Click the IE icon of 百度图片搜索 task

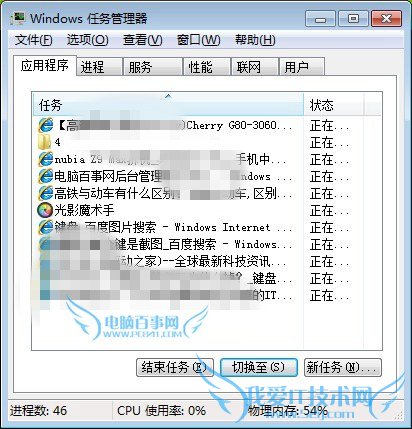click(x=46, y=227)
